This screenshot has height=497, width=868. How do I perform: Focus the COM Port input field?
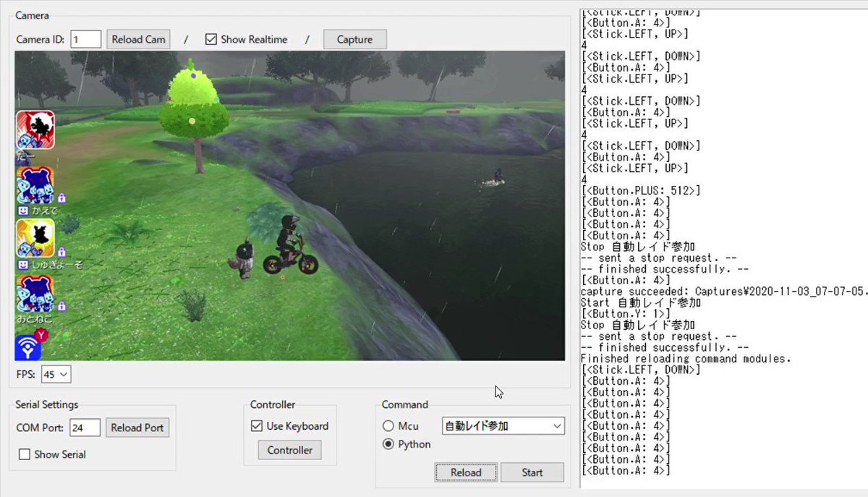pyautogui.click(x=85, y=428)
